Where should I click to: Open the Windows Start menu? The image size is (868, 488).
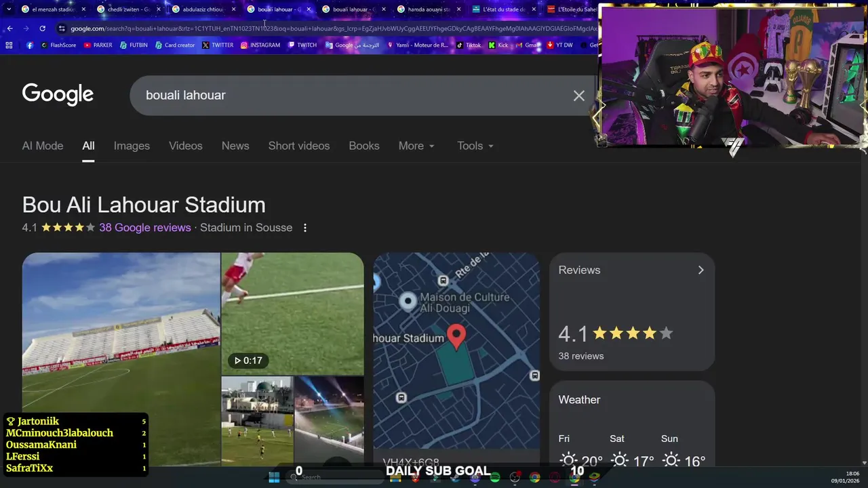pyautogui.click(x=274, y=478)
